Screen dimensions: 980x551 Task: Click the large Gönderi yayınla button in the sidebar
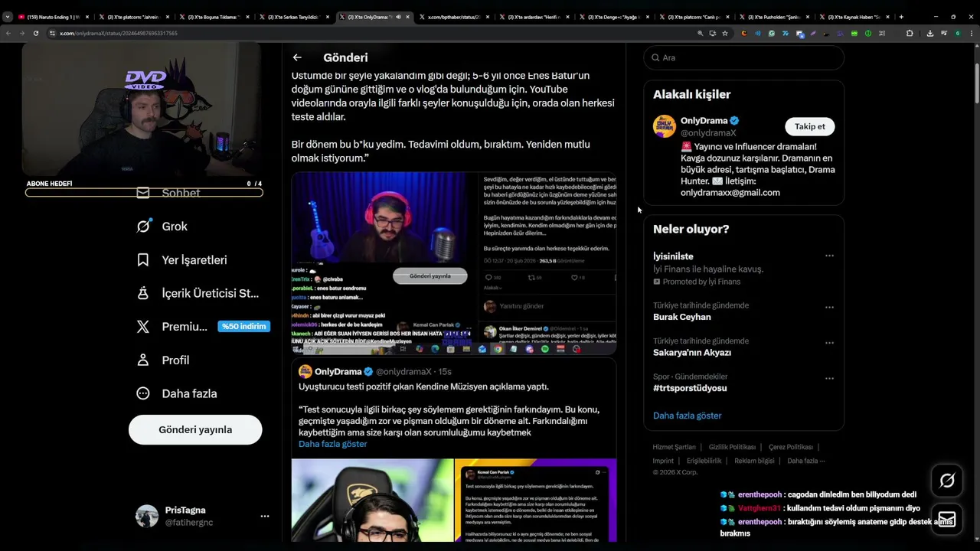(x=195, y=430)
